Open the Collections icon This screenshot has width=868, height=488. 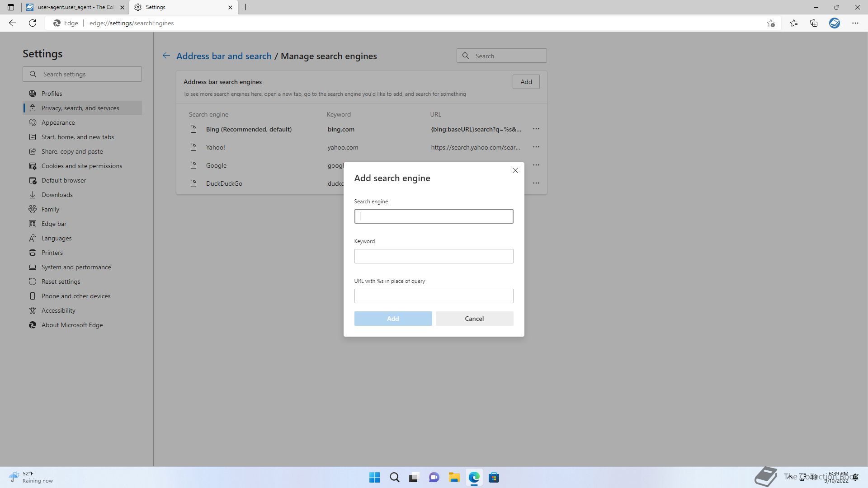[x=814, y=23]
